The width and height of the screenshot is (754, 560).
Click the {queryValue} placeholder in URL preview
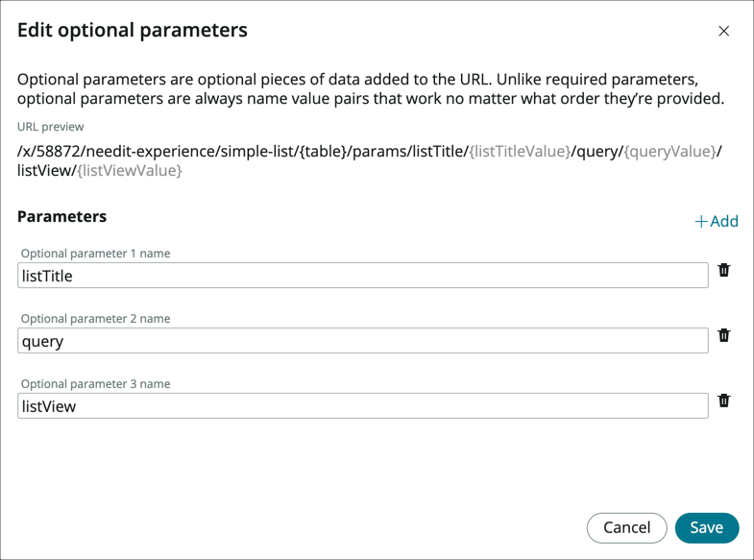point(670,152)
